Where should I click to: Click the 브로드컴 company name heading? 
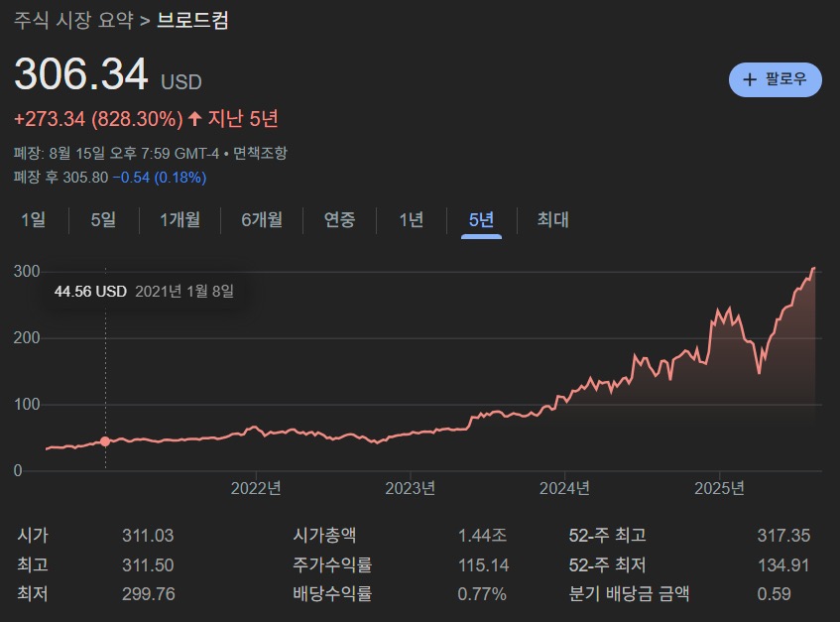(x=192, y=20)
